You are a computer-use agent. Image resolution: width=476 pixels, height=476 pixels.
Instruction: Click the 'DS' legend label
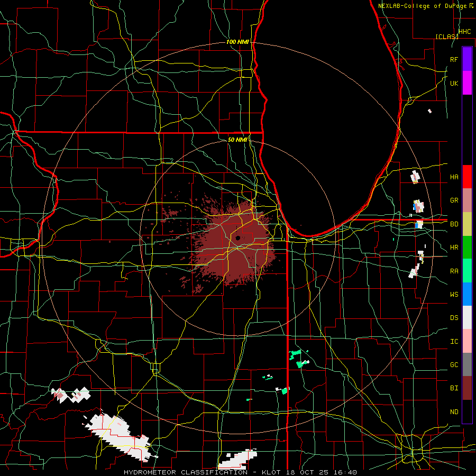pos(454,318)
